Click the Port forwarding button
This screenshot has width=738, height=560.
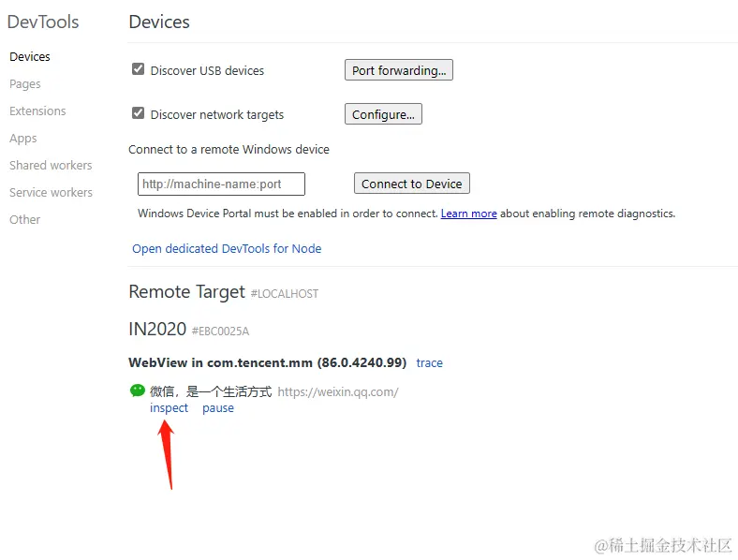(x=399, y=70)
